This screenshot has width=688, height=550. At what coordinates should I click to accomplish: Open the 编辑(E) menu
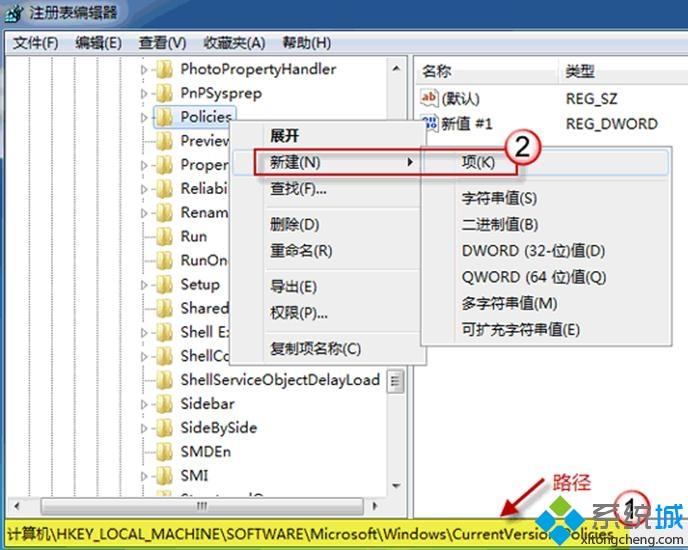point(98,43)
